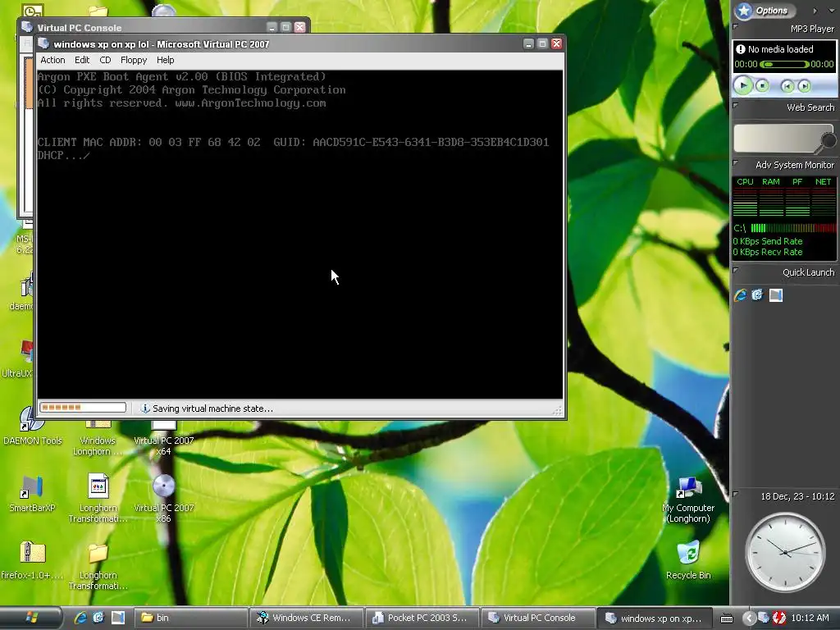This screenshot has width=840, height=630.
Task: Stop playback in MP3 Player
Action: point(762,85)
